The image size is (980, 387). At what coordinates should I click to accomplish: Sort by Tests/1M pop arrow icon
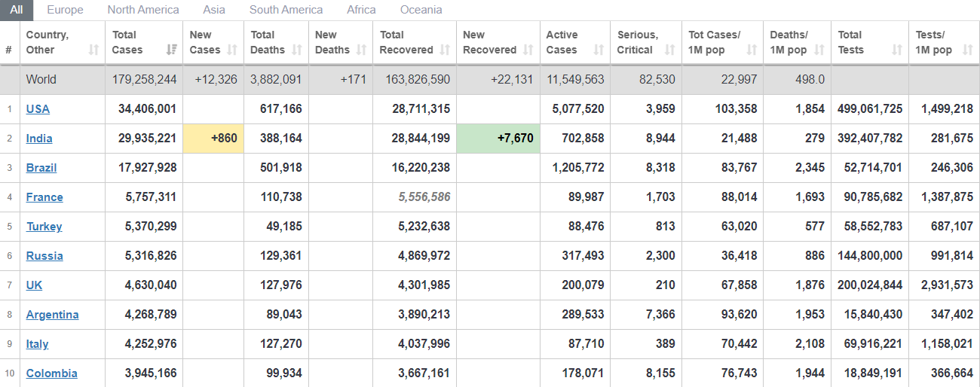pos(967,50)
